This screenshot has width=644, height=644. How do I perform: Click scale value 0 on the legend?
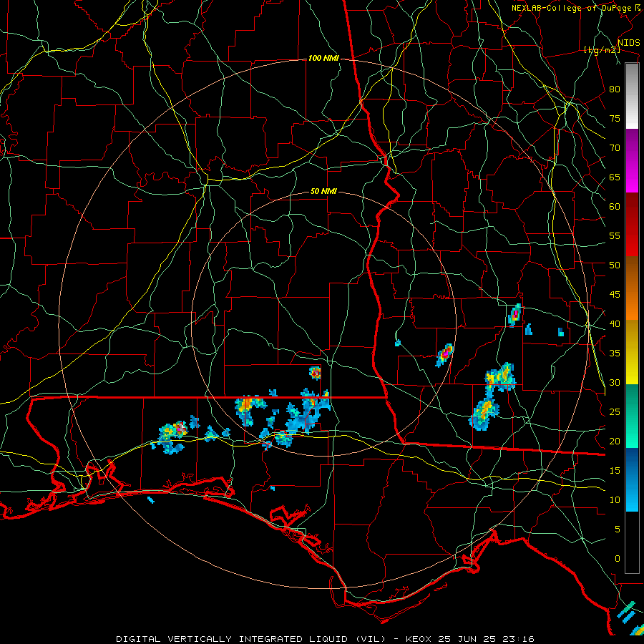pos(618,559)
